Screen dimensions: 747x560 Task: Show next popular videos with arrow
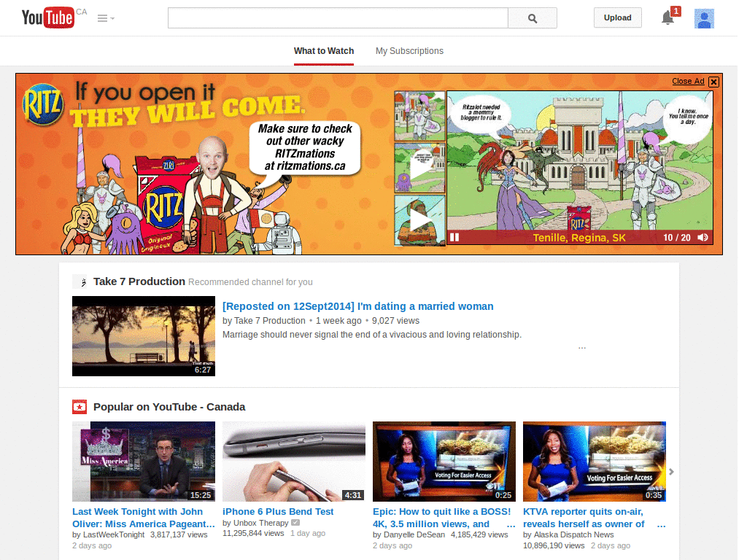tap(671, 472)
